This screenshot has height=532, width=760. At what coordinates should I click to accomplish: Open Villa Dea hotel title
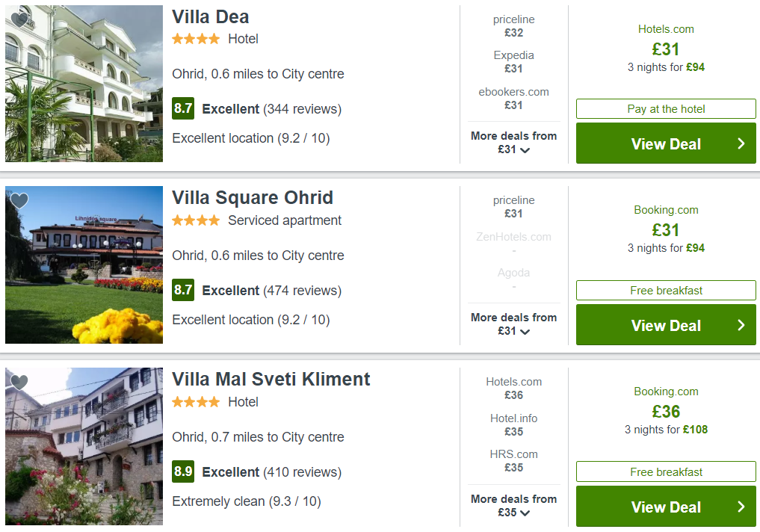(210, 17)
